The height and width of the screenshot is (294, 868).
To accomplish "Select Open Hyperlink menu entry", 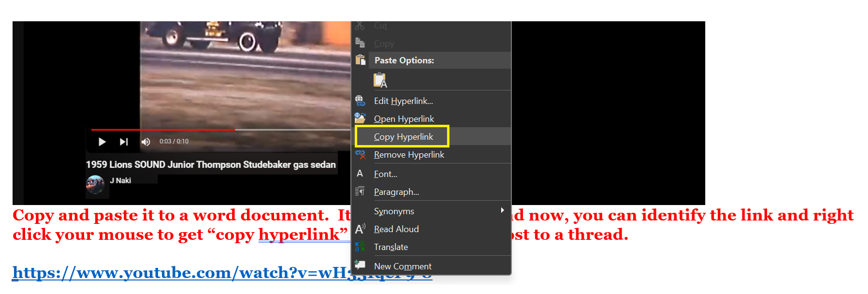I will [x=404, y=119].
